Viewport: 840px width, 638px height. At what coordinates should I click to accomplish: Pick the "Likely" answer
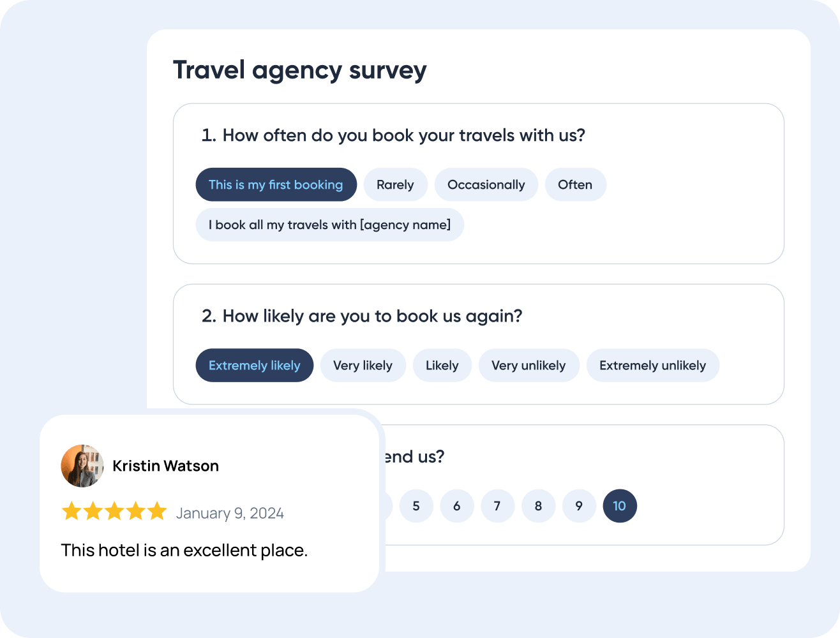(x=442, y=366)
